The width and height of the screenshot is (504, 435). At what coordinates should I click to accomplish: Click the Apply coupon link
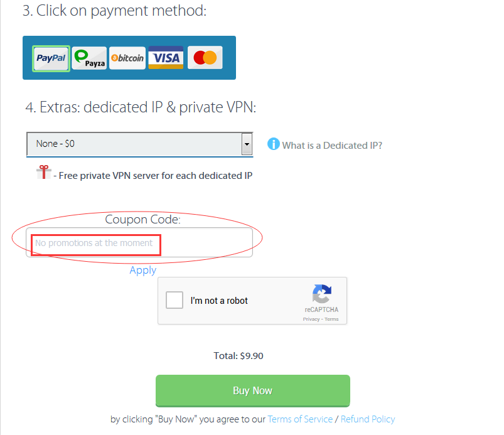pyautogui.click(x=143, y=271)
